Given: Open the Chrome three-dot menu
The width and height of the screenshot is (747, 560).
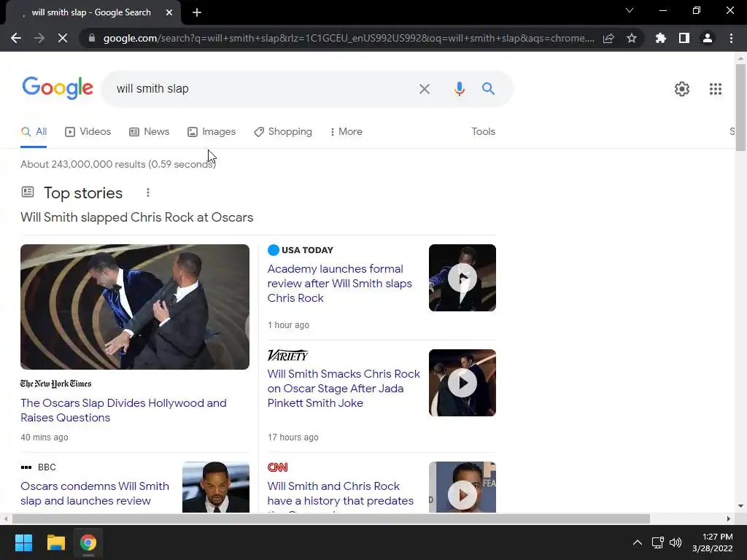Looking at the screenshot, I should click(731, 38).
